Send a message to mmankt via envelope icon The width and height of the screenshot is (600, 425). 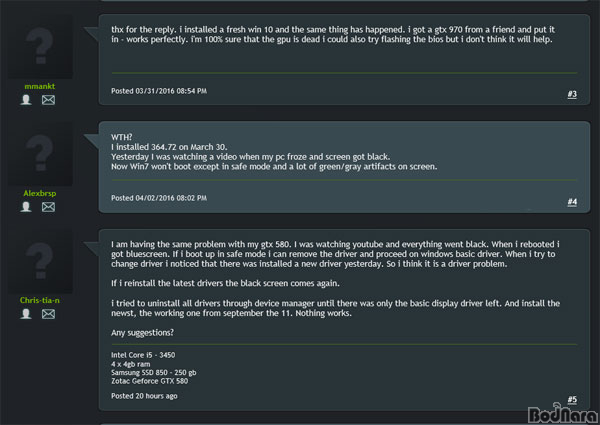click(x=48, y=100)
